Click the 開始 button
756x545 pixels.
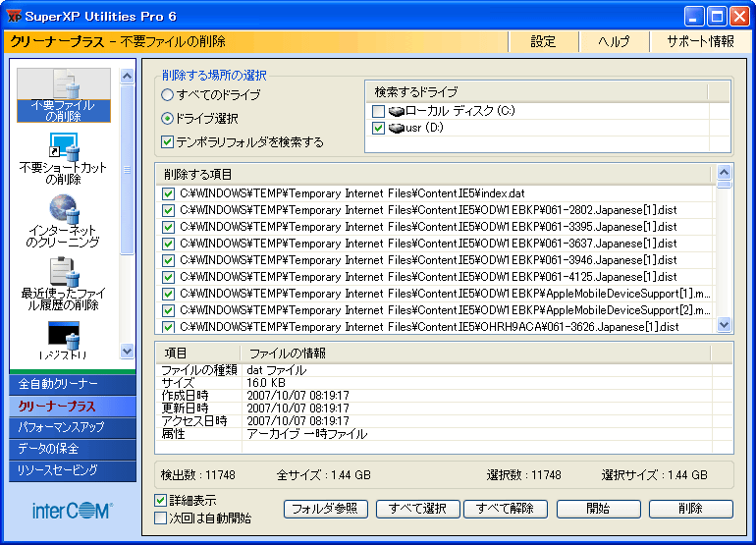click(598, 509)
